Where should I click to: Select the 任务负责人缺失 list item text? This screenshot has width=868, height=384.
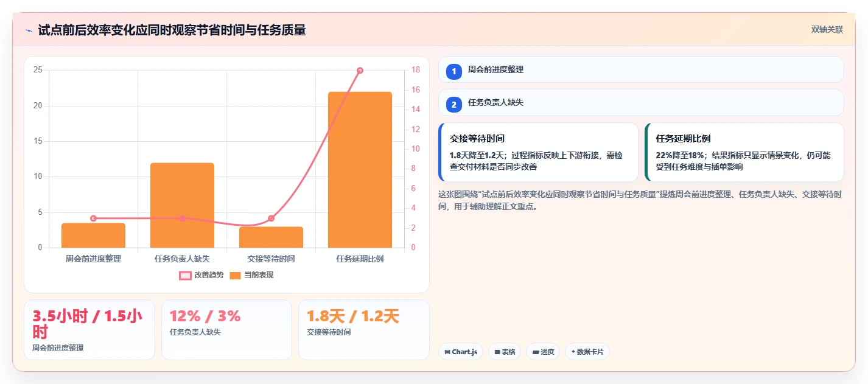click(x=495, y=103)
